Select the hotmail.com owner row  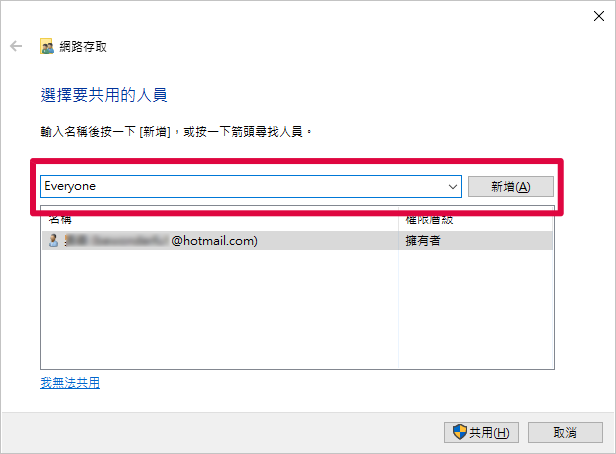coord(297,240)
